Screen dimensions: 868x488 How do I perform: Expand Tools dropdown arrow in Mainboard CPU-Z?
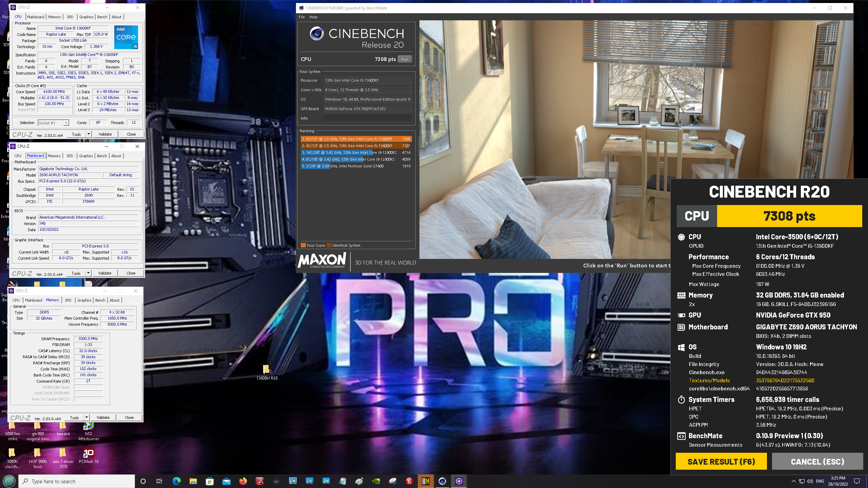point(88,273)
